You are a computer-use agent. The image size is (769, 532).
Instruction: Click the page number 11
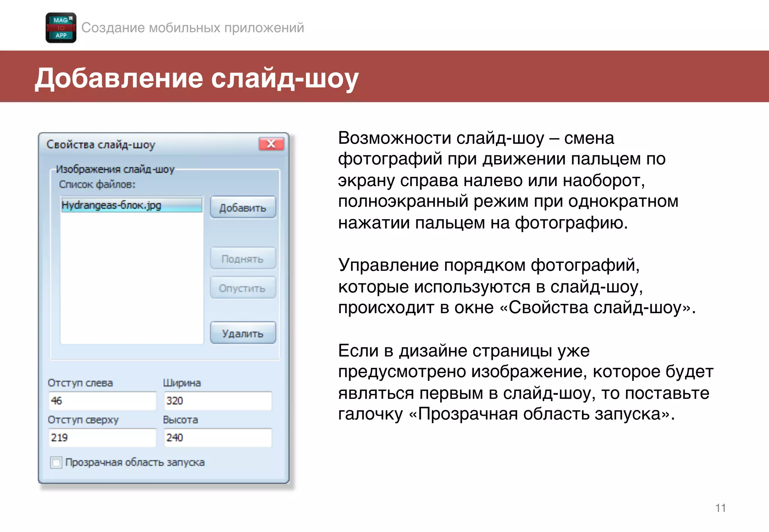720,508
